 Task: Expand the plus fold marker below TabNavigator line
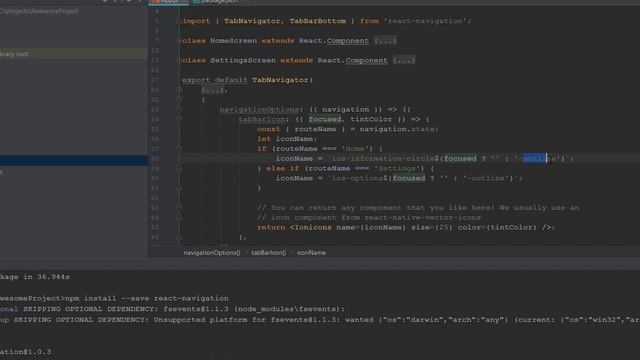pos(179,90)
